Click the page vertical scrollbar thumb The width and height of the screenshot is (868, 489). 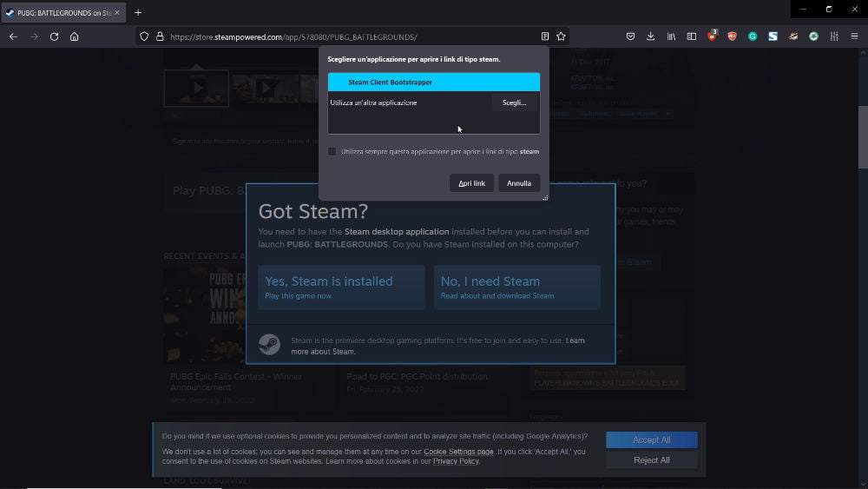tap(863, 136)
